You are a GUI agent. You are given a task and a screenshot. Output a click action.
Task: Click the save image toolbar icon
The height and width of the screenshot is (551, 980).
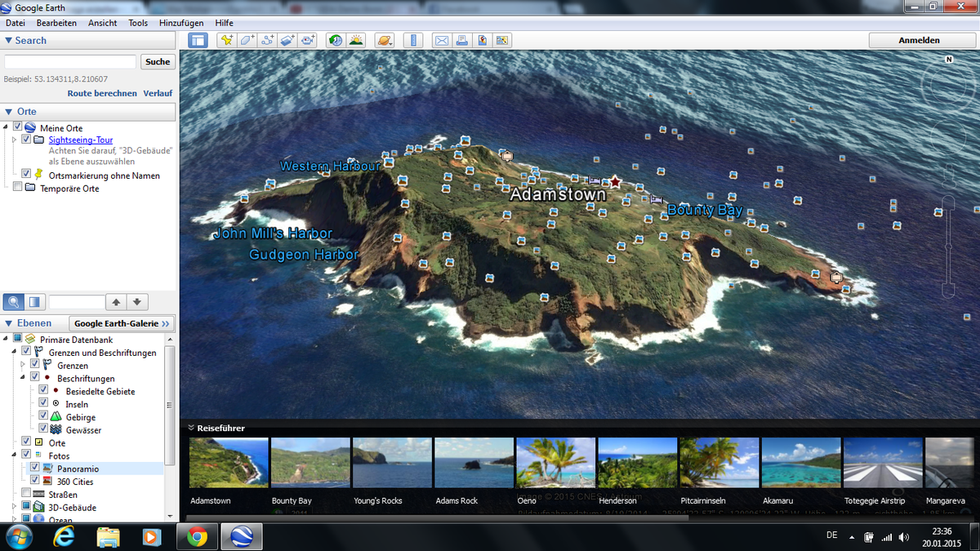[x=482, y=40]
